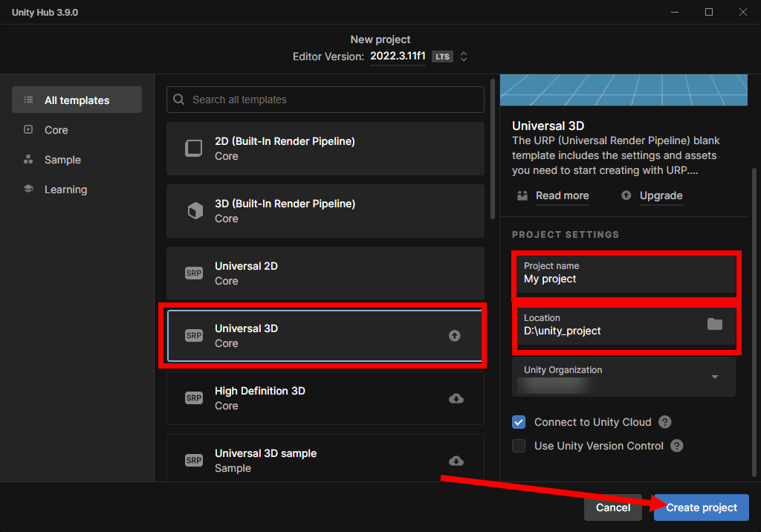
Task: Expand the Unity Organization dropdown
Action: (x=624, y=377)
